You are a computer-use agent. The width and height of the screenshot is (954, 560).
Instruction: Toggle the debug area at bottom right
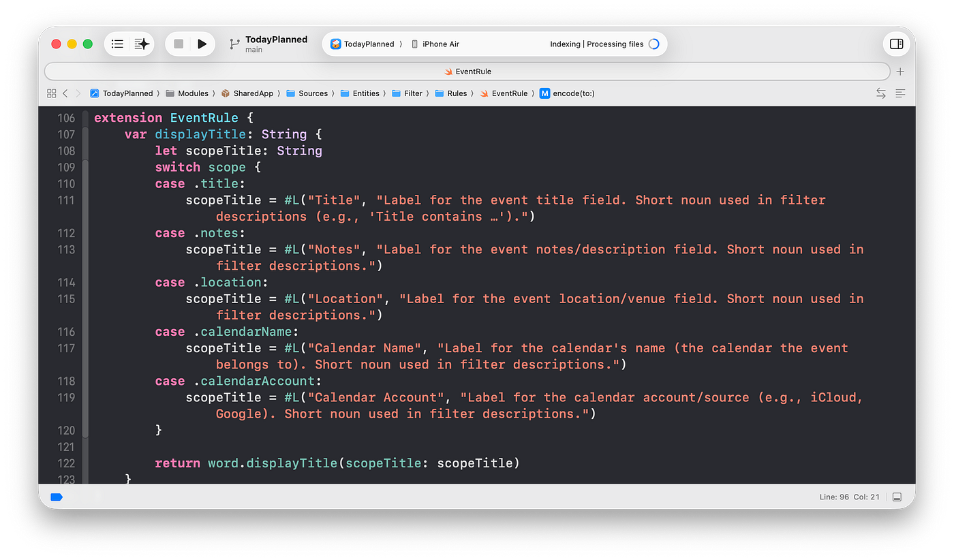(897, 497)
